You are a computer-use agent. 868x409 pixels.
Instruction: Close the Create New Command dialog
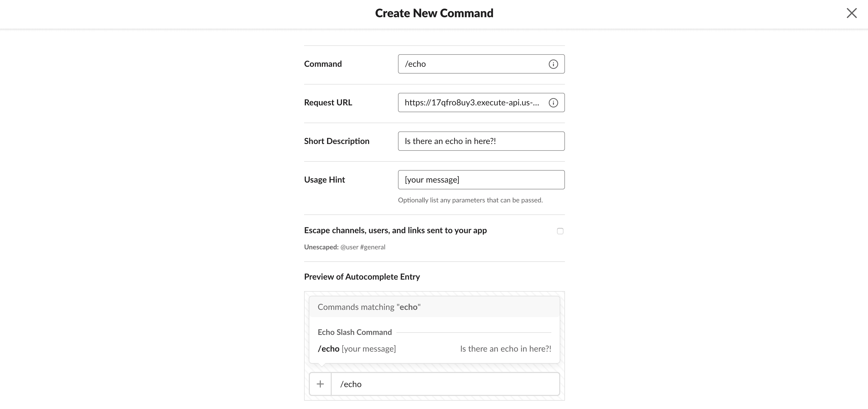pyautogui.click(x=852, y=13)
